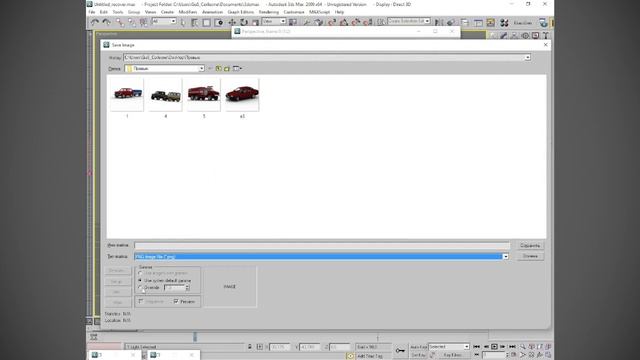Open the Select by Name tool
Screen dimensions: 640x360
point(194,22)
